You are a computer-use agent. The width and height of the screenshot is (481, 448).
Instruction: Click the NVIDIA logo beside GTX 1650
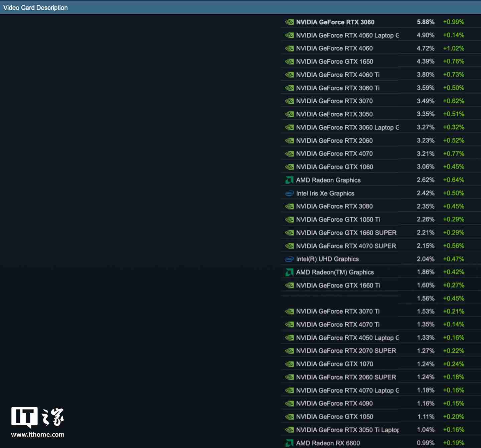pyautogui.click(x=289, y=62)
